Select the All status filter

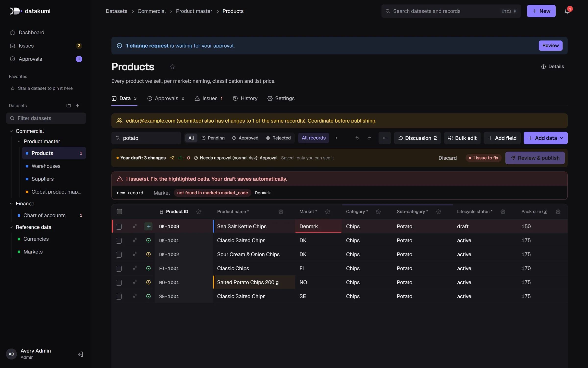[191, 138]
